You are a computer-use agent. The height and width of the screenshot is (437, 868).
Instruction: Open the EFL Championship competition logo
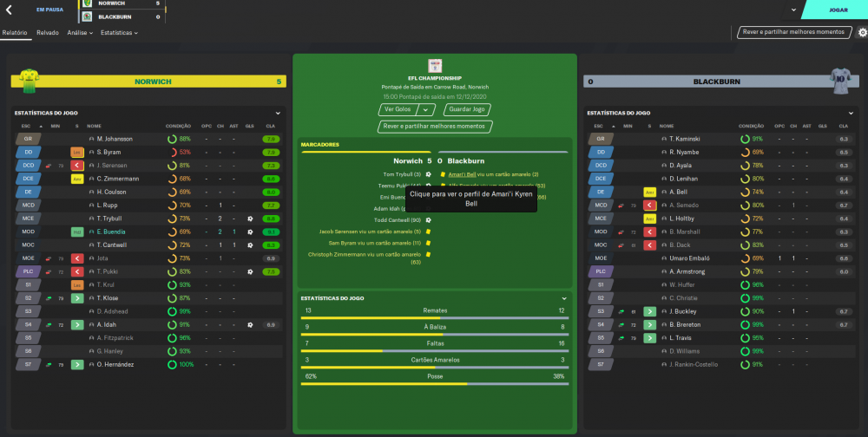point(435,66)
